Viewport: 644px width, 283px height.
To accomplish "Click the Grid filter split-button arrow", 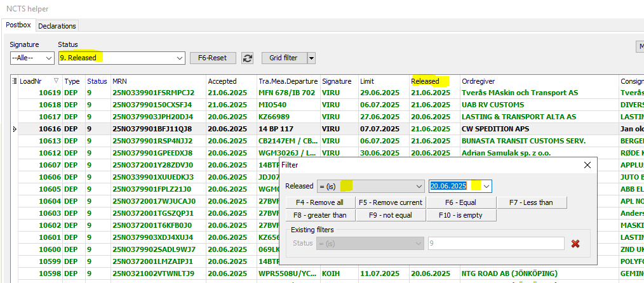I will pos(311,58).
